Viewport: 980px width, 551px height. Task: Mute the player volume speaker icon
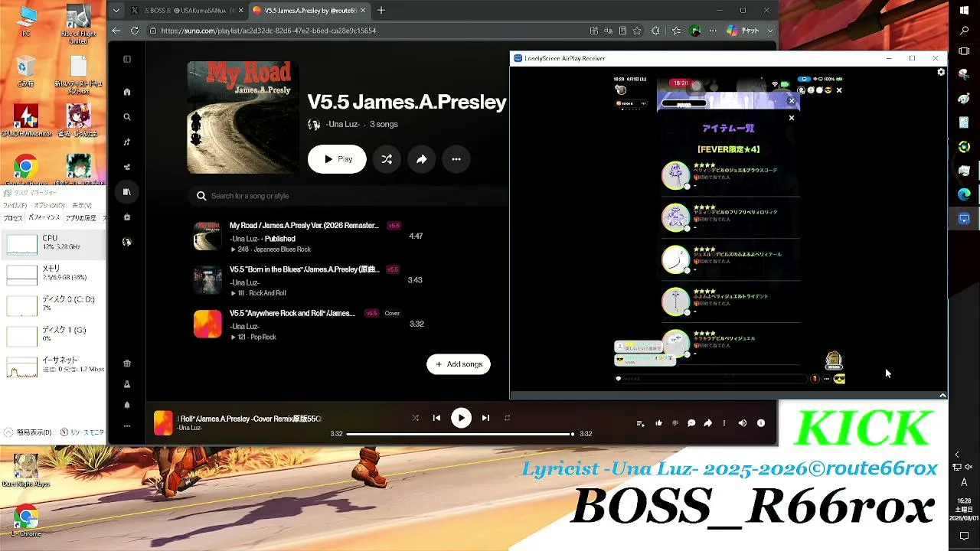742,423
